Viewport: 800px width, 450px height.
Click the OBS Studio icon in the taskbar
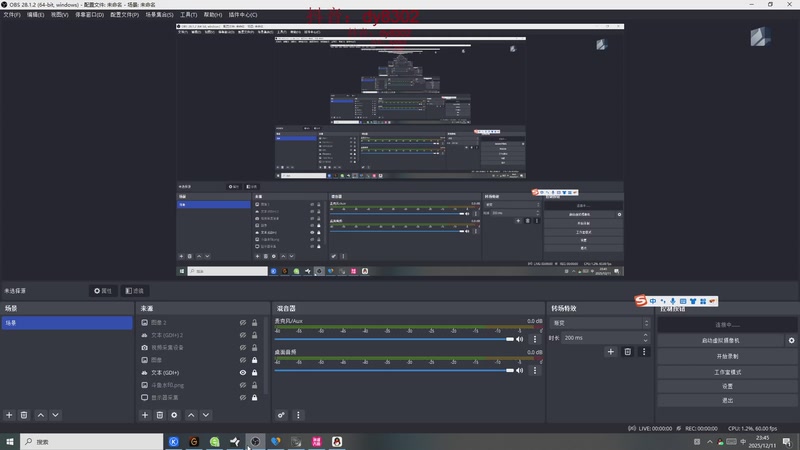coord(255,441)
